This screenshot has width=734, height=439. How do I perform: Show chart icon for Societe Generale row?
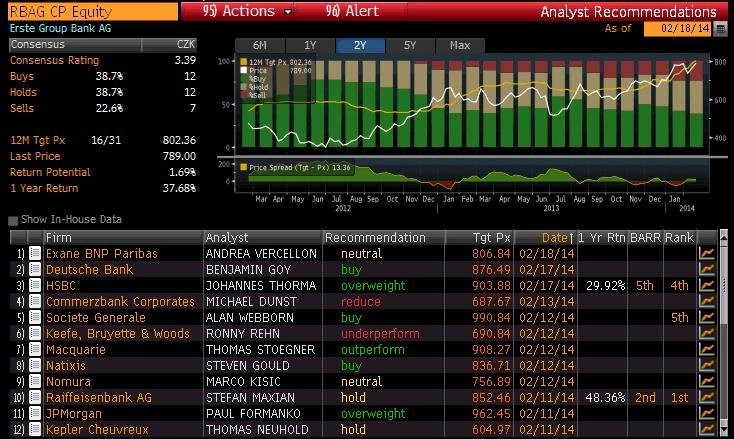pyautogui.click(x=707, y=317)
